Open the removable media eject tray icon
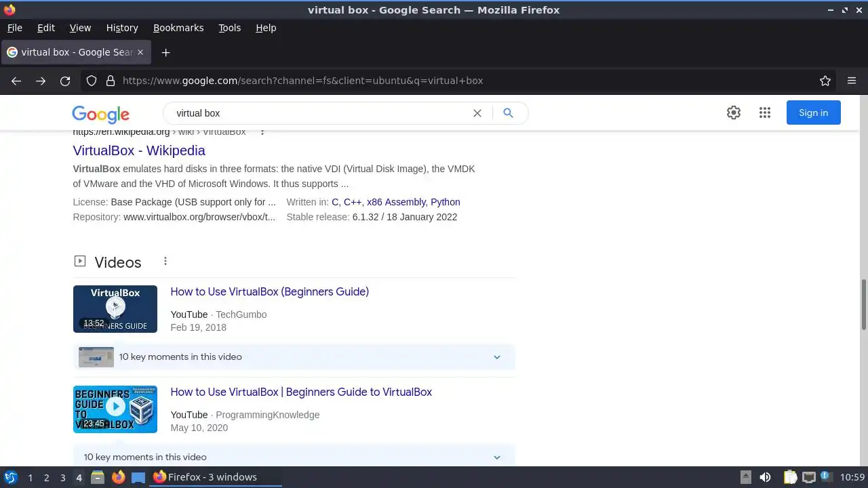 745,477
